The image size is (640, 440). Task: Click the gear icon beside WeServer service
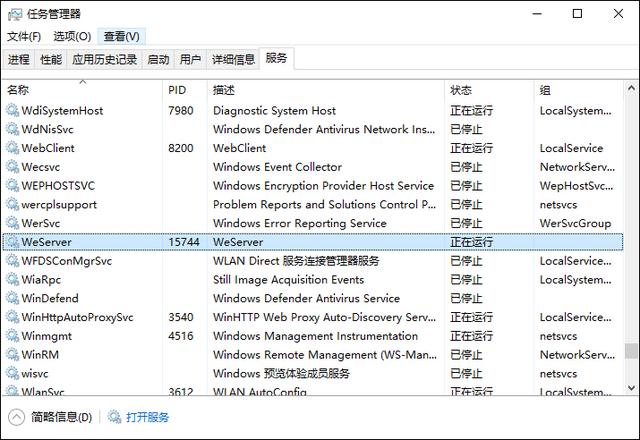12,242
